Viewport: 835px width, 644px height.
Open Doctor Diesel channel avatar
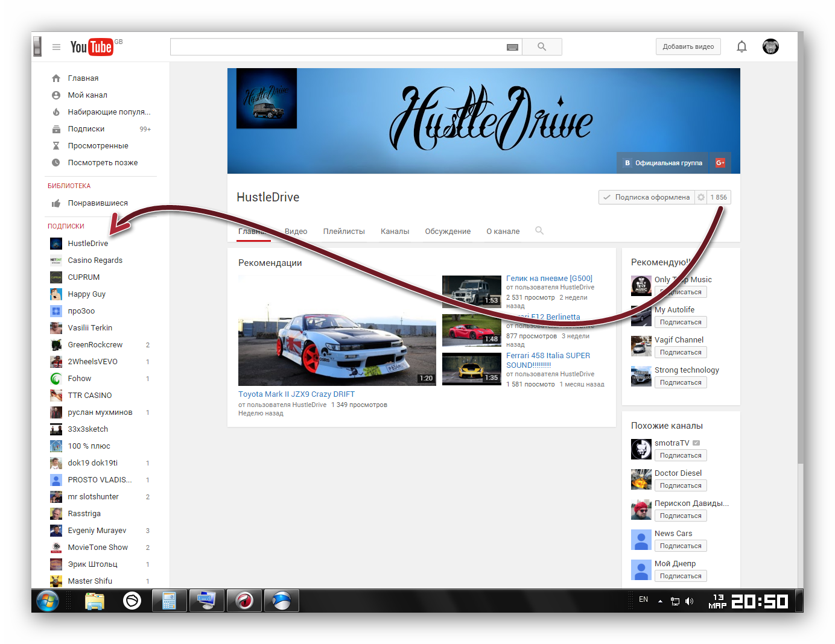641,479
